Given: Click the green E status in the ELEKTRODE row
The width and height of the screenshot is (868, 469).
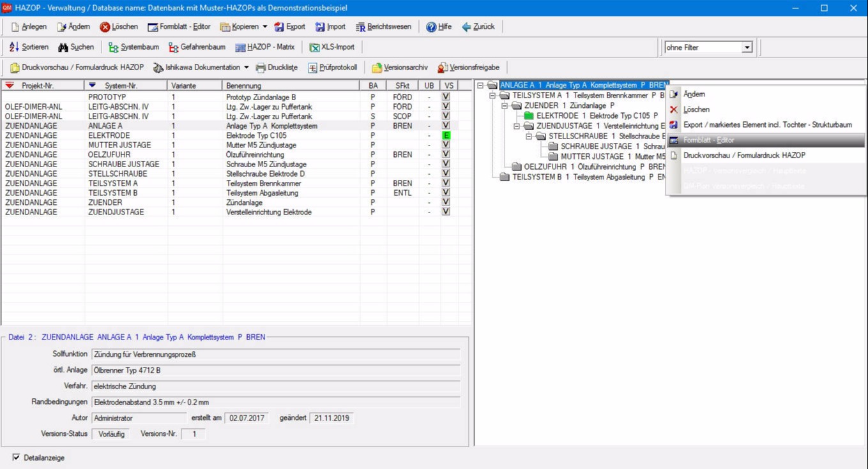Looking at the screenshot, I should coord(446,135).
